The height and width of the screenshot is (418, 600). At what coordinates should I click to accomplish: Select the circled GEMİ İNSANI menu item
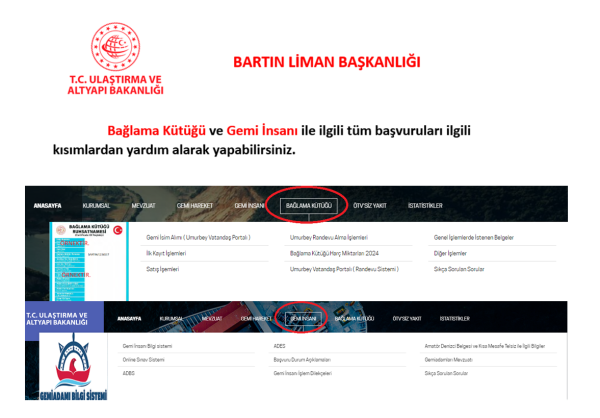tap(303, 318)
